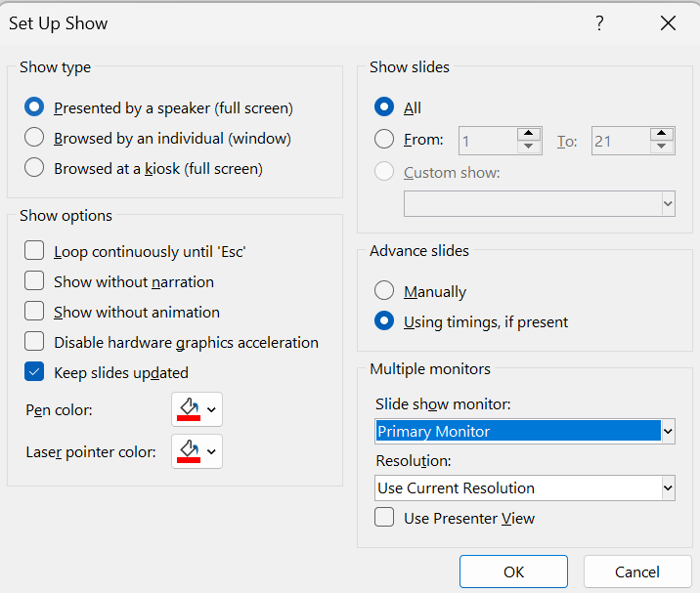
Task: Enable Loop continuously until 'Esc'
Action: coord(35,251)
